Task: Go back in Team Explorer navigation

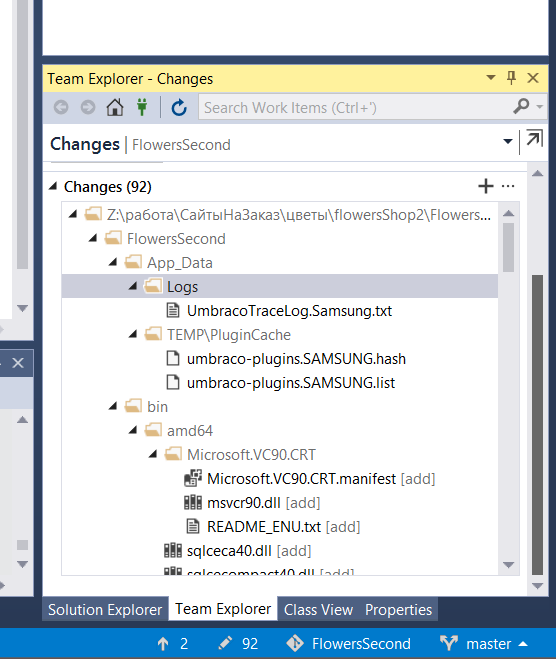Action: pyautogui.click(x=61, y=108)
